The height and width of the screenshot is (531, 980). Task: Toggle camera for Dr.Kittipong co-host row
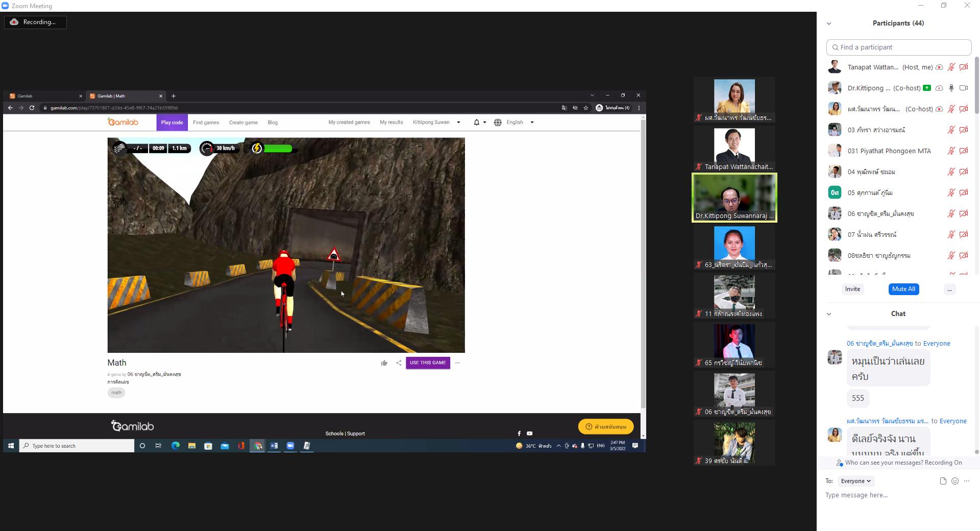point(964,88)
